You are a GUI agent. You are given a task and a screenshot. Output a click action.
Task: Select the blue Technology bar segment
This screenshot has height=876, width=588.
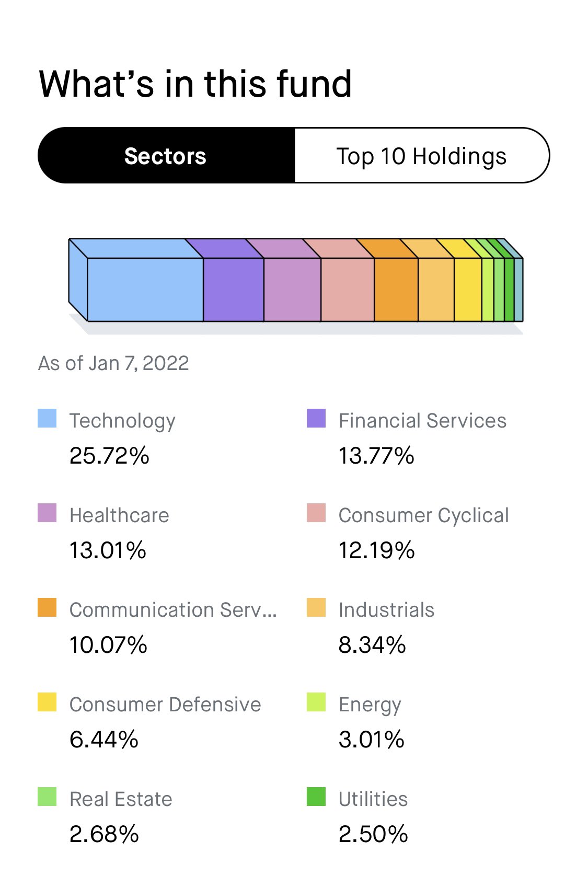145,290
